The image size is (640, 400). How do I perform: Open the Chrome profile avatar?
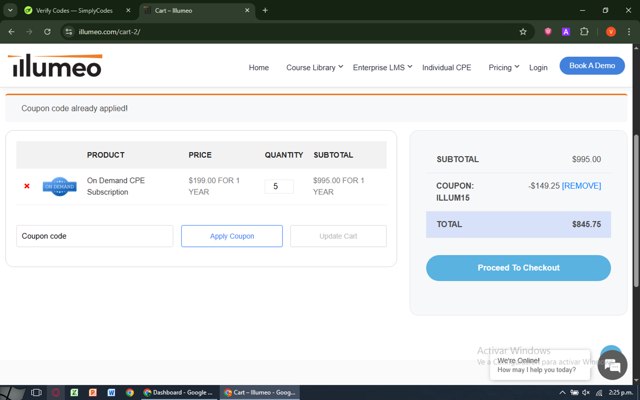[611, 32]
